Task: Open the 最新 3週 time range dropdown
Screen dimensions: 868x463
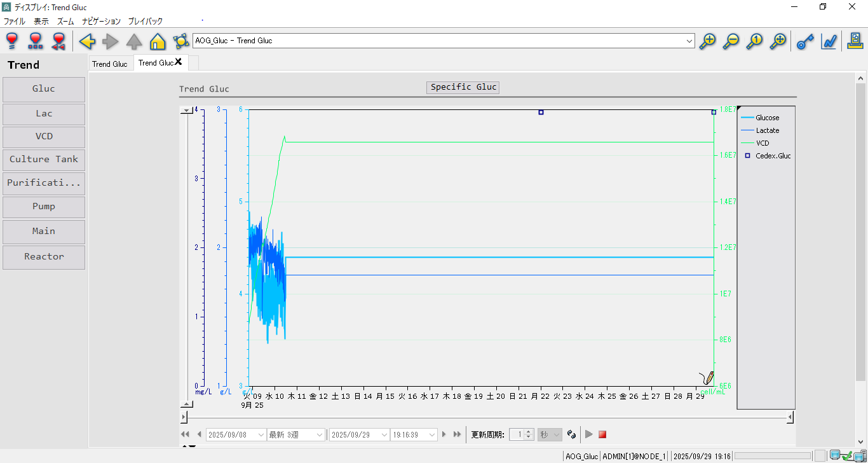Action: pyautogui.click(x=320, y=435)
